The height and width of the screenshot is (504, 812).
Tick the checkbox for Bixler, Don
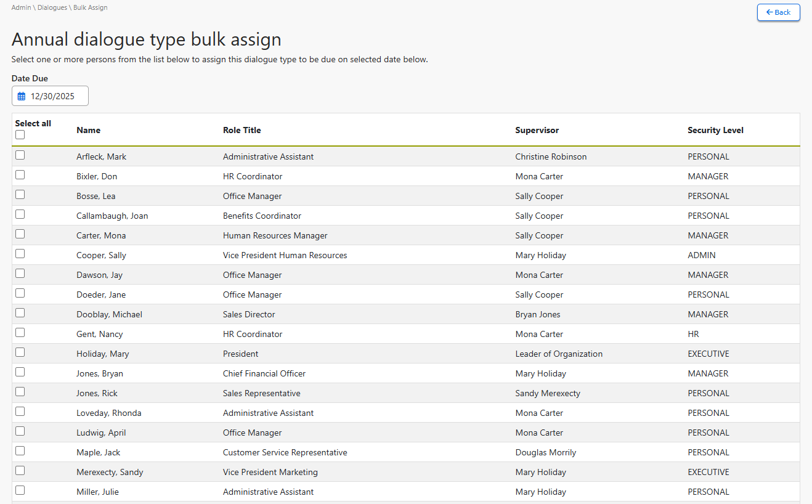pos(20,175)
